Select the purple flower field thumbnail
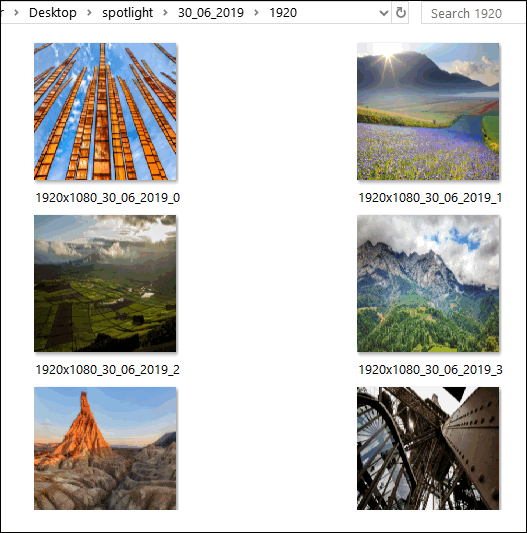The width and height of the screenshot is (527, 533). [428, 111]
